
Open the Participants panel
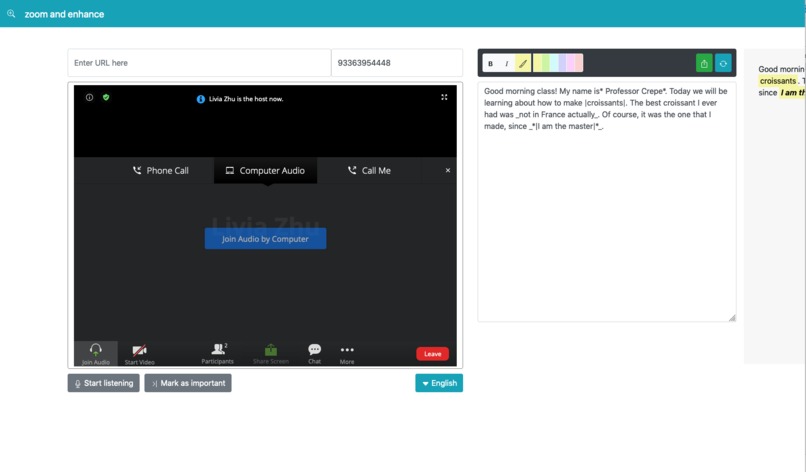pyautogui.click(x=218, y=354)
